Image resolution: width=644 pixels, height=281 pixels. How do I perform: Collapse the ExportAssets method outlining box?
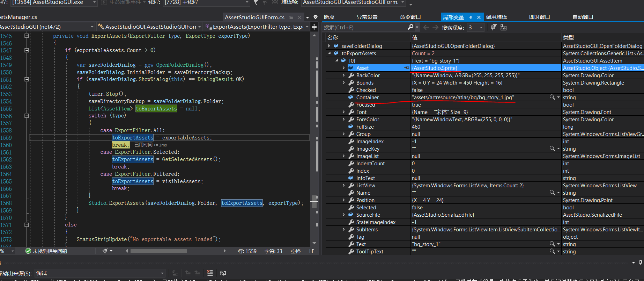click(27, 36)
